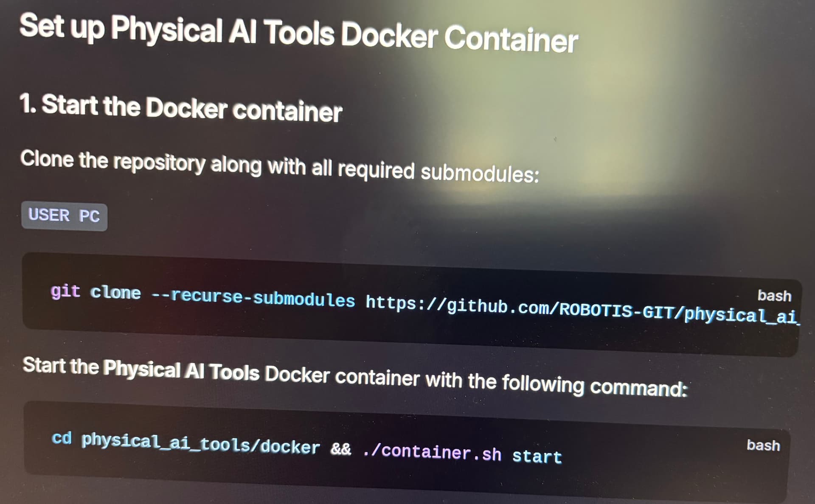
Task: Click the physical_ai_tools/docker path text
Action: tap(200, 443)
